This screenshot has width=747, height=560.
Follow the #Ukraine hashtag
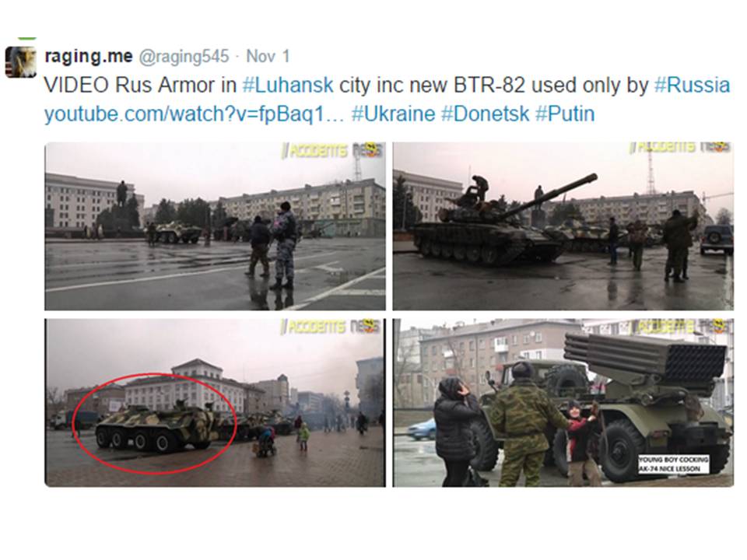[393, 114]
